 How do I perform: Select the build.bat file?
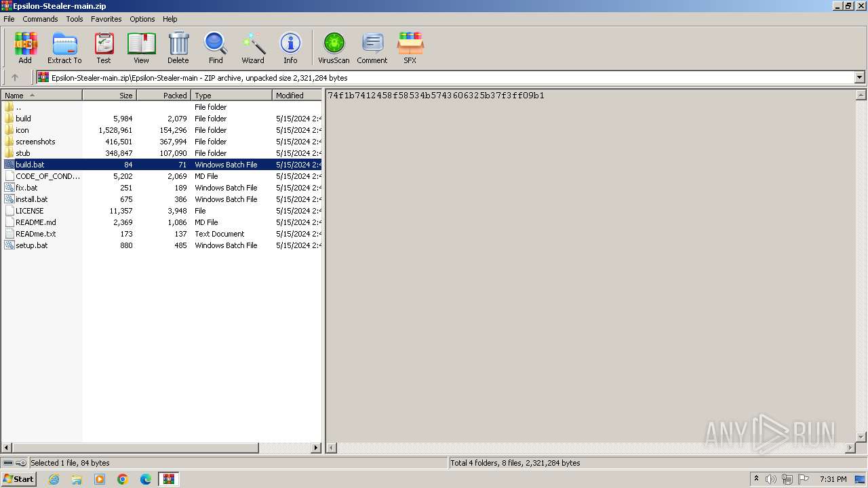(161, 165)
